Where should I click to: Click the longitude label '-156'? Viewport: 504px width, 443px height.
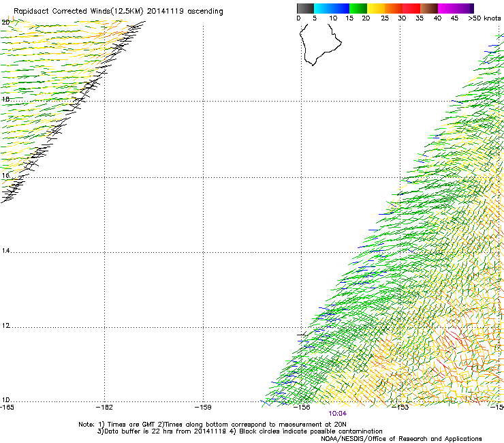[x=302, y=408]
